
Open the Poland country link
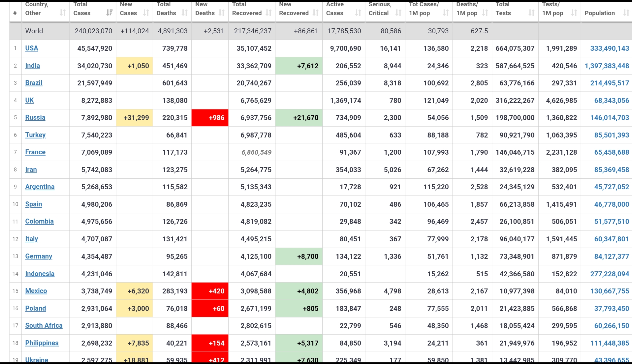36,308
